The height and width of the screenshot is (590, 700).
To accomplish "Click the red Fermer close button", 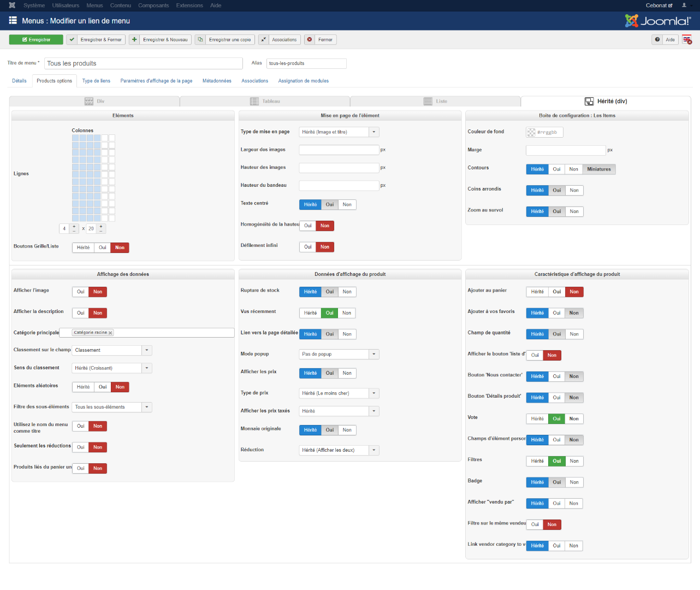I will pos(320,40).
